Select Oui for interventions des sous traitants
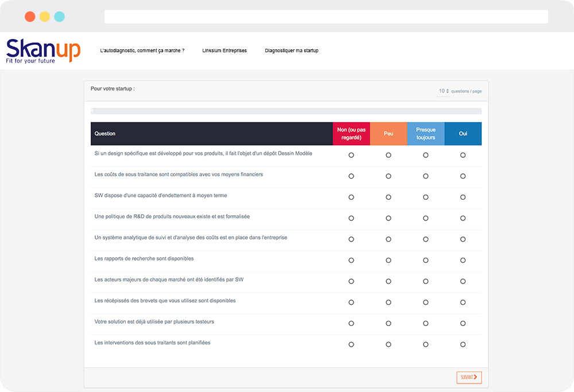 click(x=463, y=344)
